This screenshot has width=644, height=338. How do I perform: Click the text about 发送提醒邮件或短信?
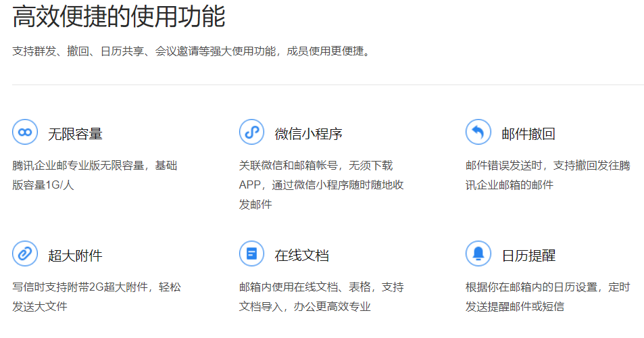pyautogui.click(x=547, y=296)
